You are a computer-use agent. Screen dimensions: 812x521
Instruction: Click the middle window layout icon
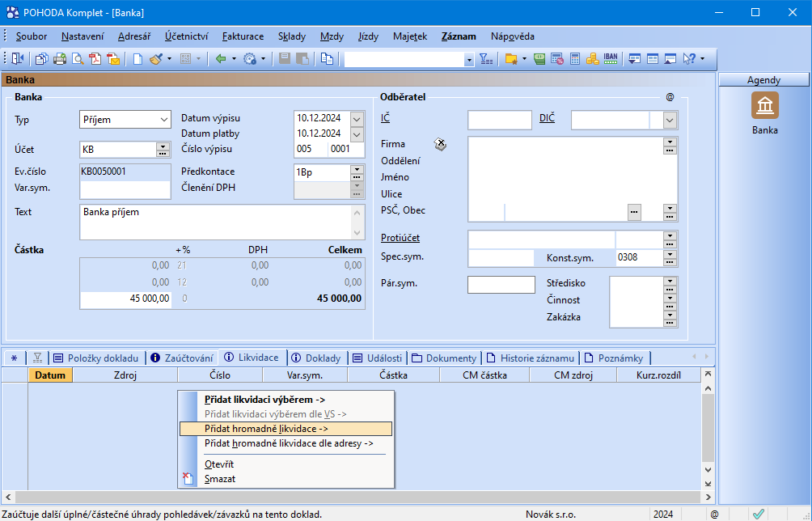click(x=653, y=59)
